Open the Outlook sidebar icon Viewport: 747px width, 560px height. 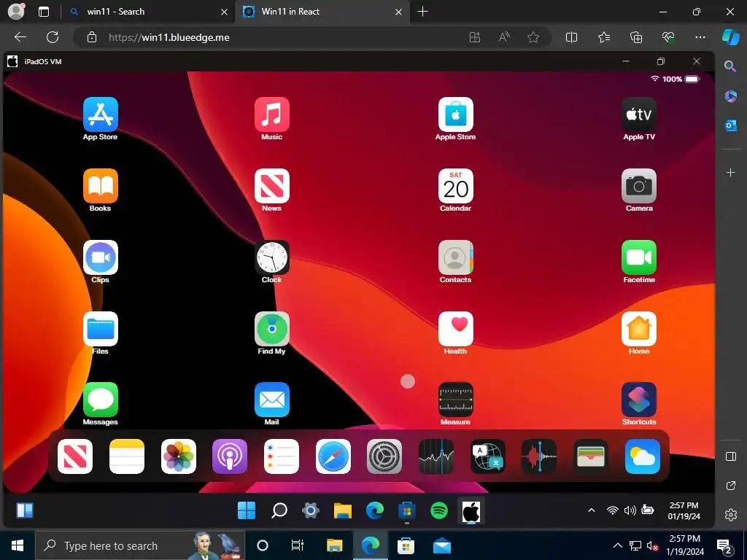[x=730, y=125]
